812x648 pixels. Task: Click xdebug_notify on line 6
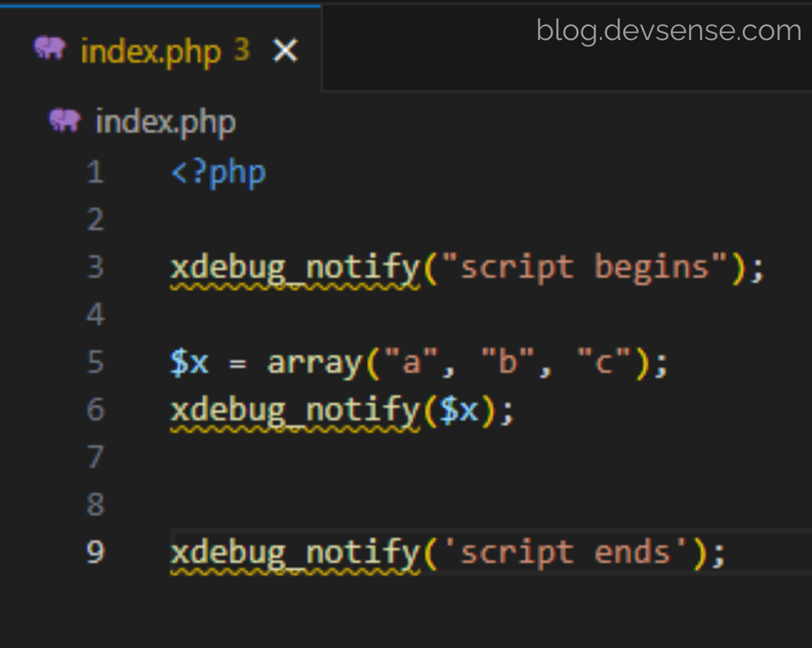295,410
